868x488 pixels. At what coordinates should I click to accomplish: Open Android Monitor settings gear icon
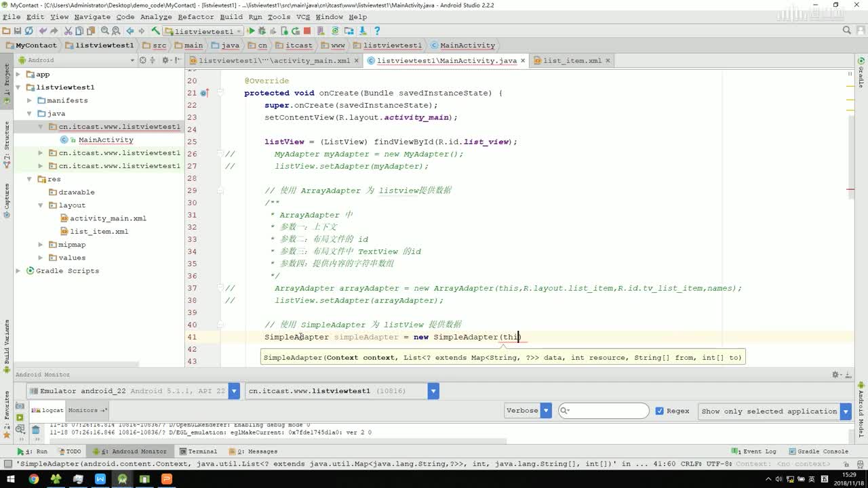(x=837, y=374)
